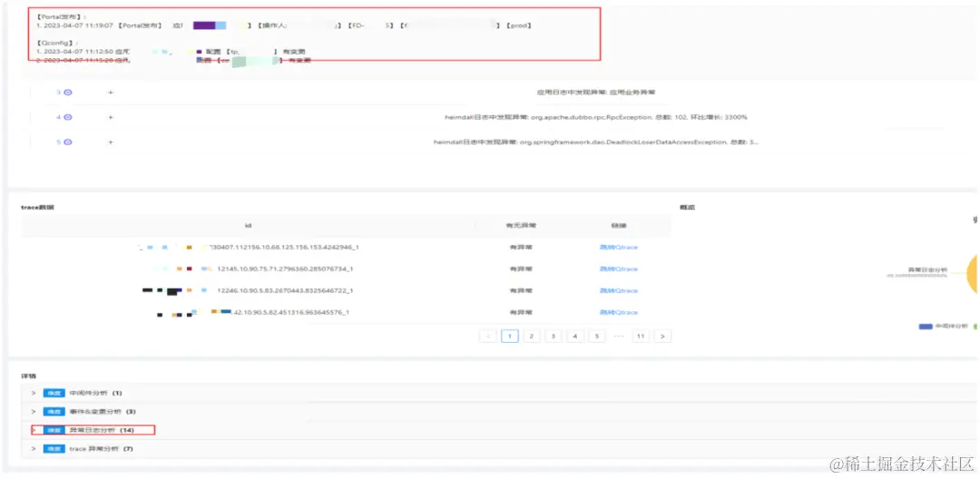This screenshot has width=980, height=479.
Task: Open 跳转Qtrace link for the 963645576_1 trace
Action: 618,312
